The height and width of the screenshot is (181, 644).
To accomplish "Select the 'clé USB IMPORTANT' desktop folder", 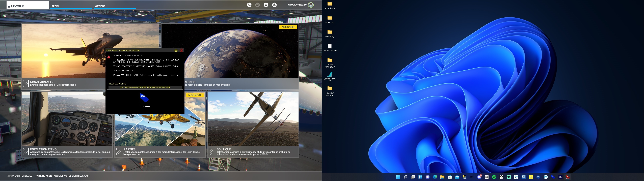I will [x=330, y=63].
